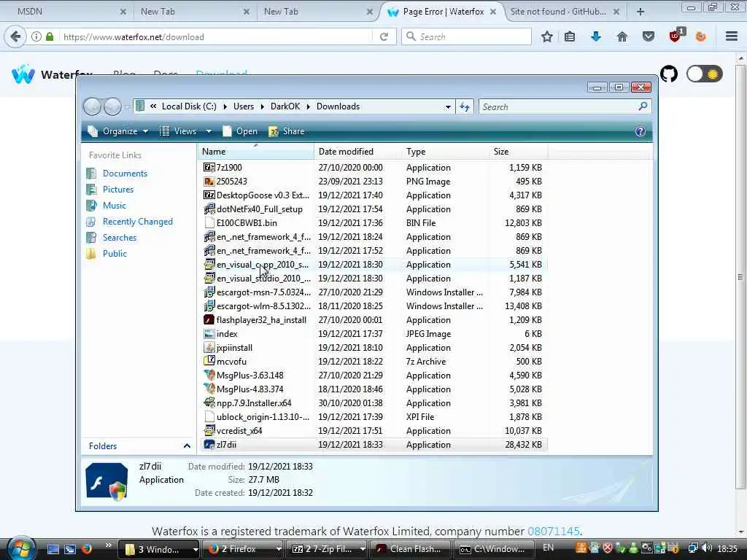747x560 pixels.
Task: Sort by the Size column header
Action: coord(519,152)
